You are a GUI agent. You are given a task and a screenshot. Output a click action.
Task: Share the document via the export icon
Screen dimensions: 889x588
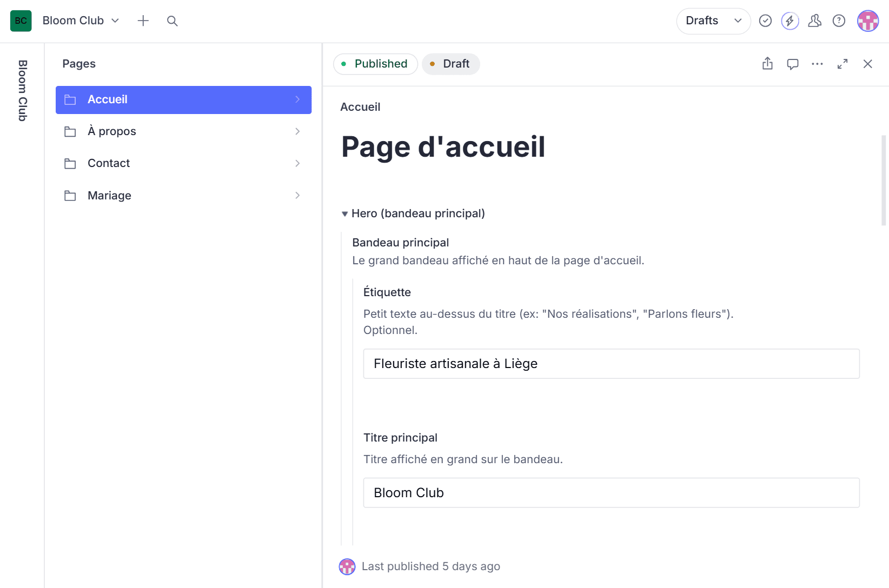tap(767, 64)
